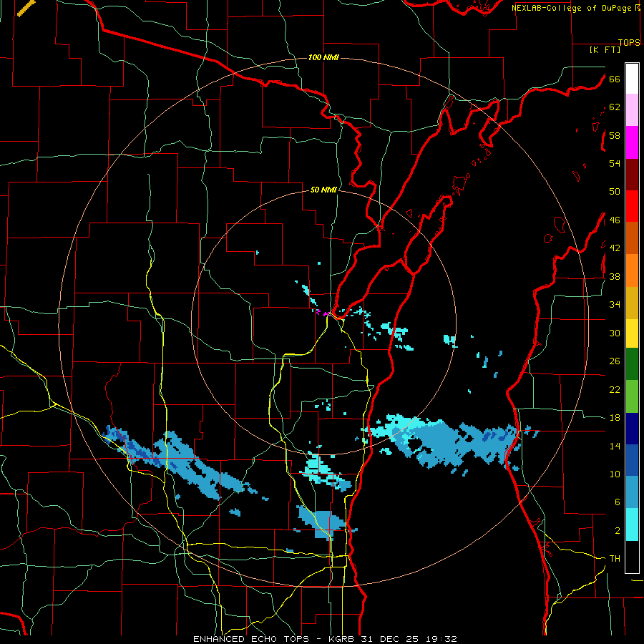Click the NEXLAB-College of DuPage label
The width and height of the screenshot is (644, 644).
pyautogui.click(x=576, y=8)
